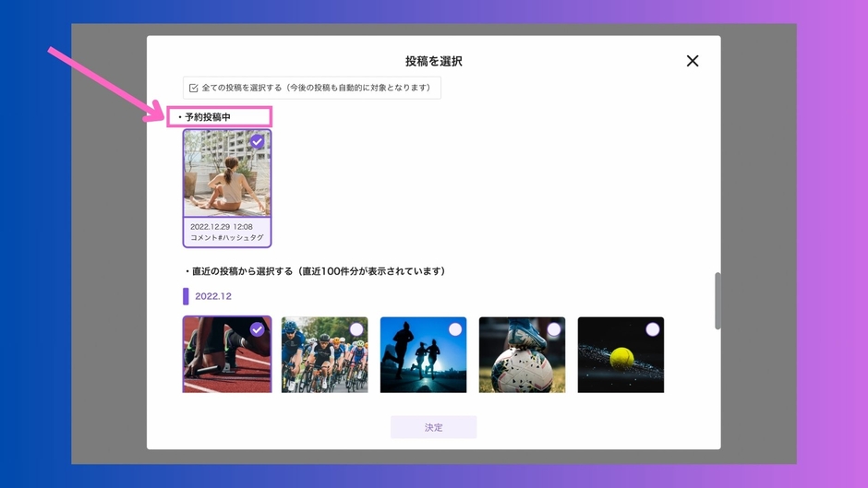This screenshot has width=868, height=488.
Task: Close the 投稿を選択 dialog with the X
Action: [x=692, y=61]
